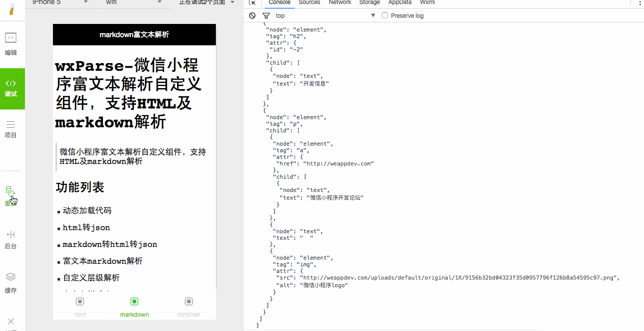Enable the Preserve log checkbox
Screen dimensions: 644x331
pos(384,15)
